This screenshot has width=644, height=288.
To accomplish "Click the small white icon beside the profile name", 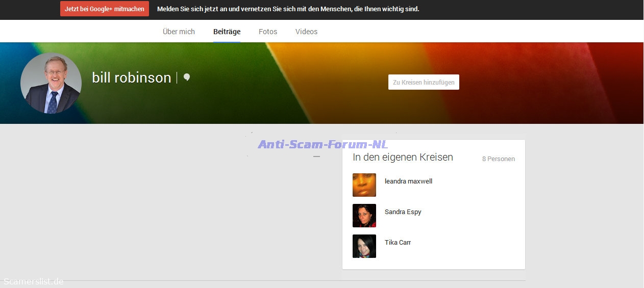I will click(x=187, y=77).
